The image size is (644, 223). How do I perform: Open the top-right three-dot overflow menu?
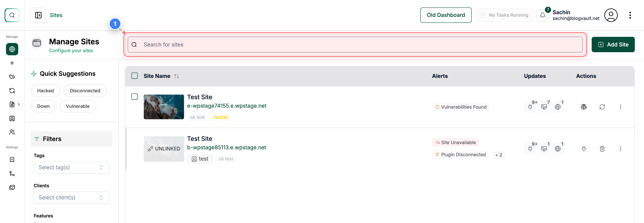630,15
